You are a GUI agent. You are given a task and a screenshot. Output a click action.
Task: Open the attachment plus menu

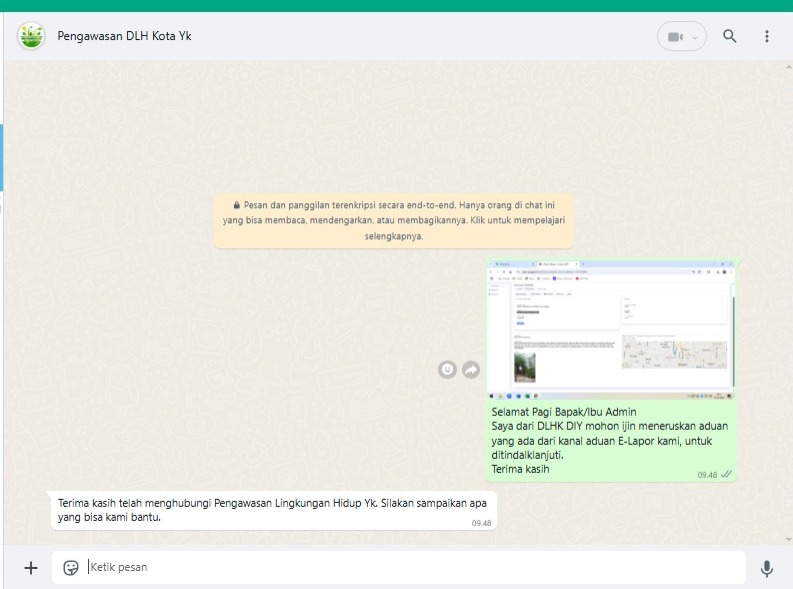(31, 568)
